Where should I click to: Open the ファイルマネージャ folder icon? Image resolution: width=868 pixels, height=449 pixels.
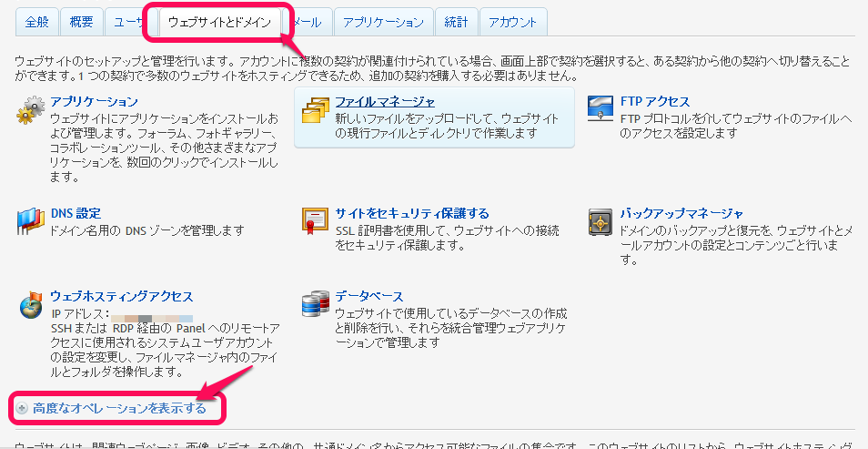316,110
